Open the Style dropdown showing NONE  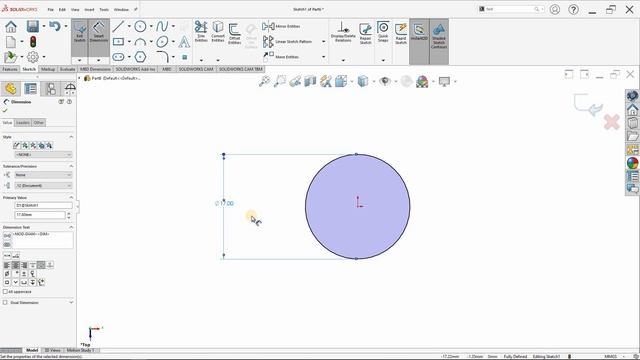point(43,155)
